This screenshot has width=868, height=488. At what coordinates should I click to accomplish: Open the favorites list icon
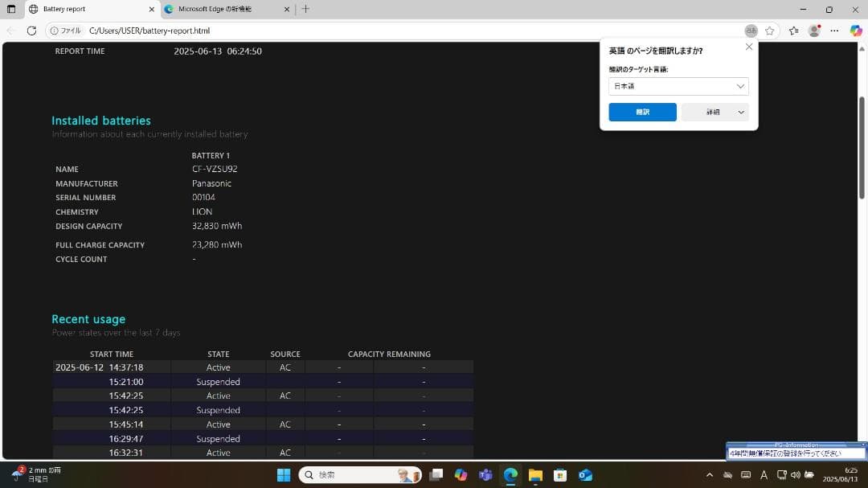coord(793,31)
